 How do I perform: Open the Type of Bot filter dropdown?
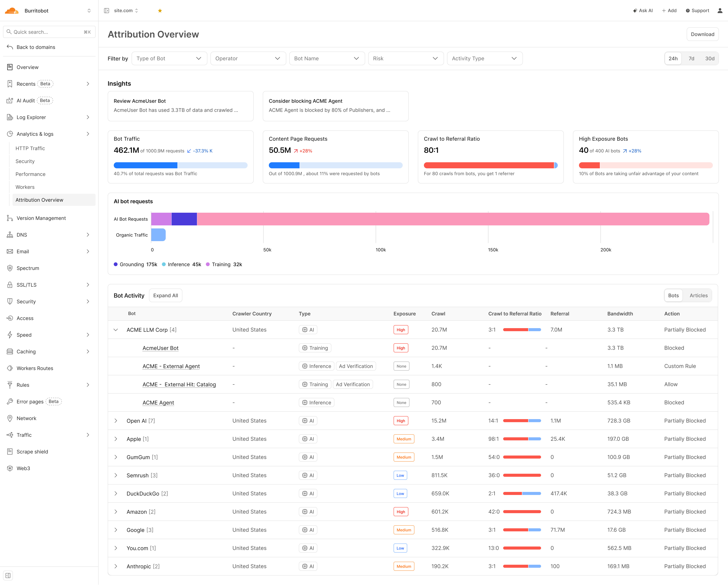click(x=169, y=58)
